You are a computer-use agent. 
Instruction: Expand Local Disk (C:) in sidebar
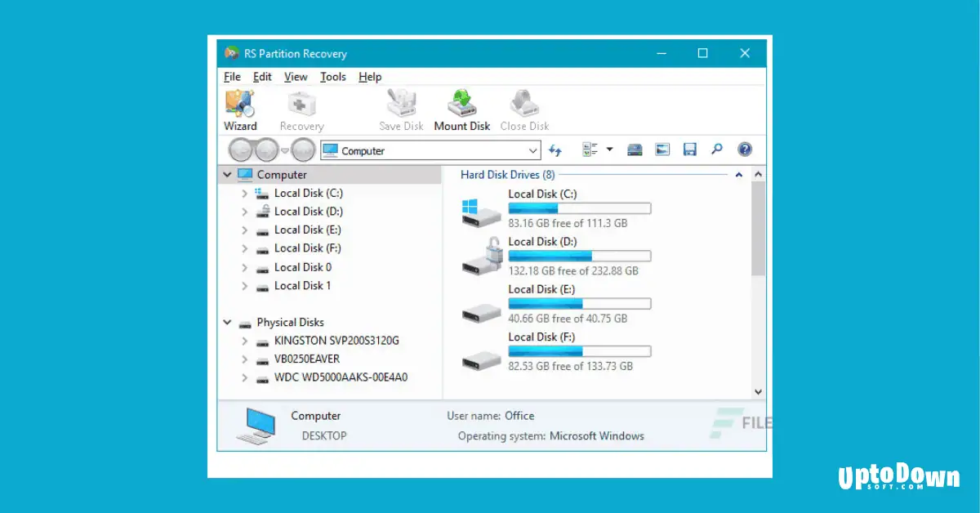tap(245, 193)
